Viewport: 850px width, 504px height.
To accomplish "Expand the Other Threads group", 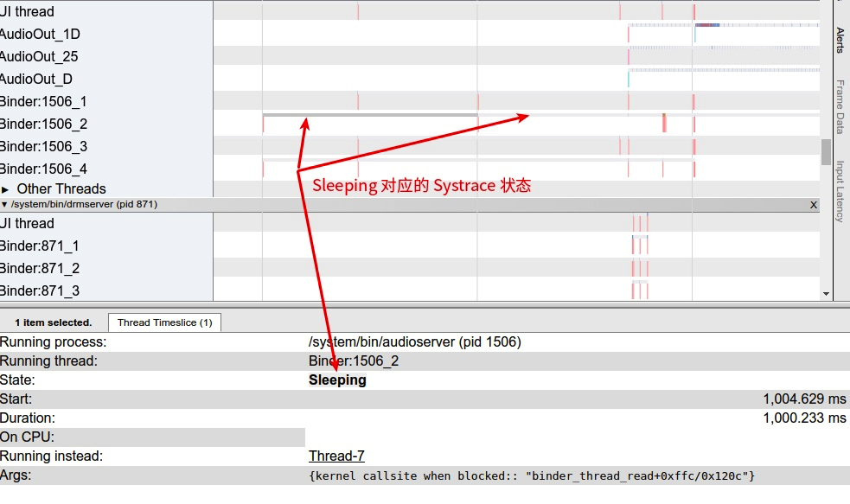I will click(5, 189).
